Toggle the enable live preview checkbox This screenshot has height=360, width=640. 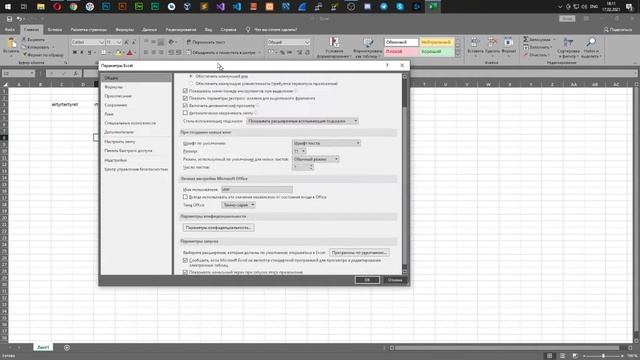(x=185, y=105)
